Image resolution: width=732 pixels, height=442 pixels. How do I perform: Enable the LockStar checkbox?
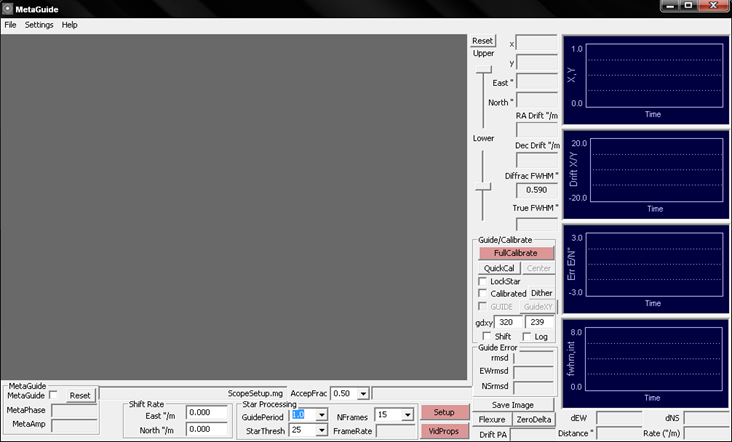click(x=484, y=282)
